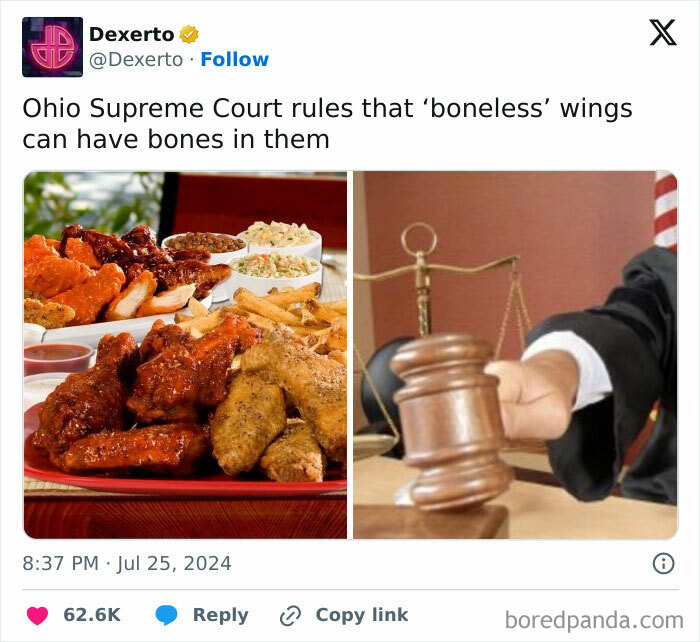
Task: Click the chain link copy icon
Action: pos(290,616)
